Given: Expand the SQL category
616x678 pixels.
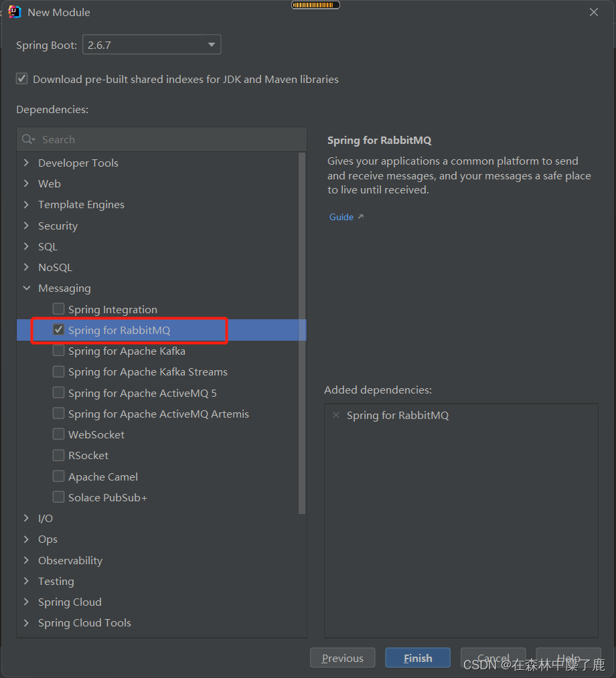Looking at the screenshot, I should tap(26, 246).
